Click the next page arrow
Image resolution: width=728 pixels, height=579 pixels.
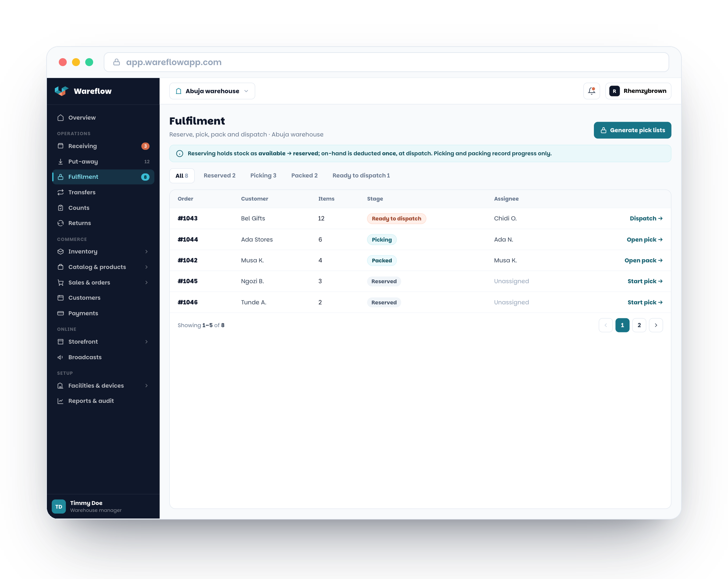coord(656,325)
